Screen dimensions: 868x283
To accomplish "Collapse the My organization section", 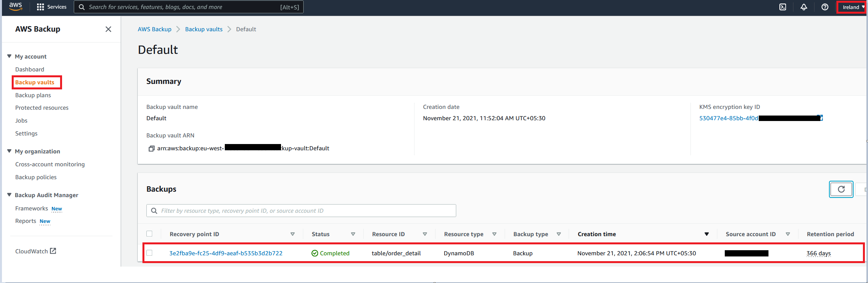I will (9, 151).
